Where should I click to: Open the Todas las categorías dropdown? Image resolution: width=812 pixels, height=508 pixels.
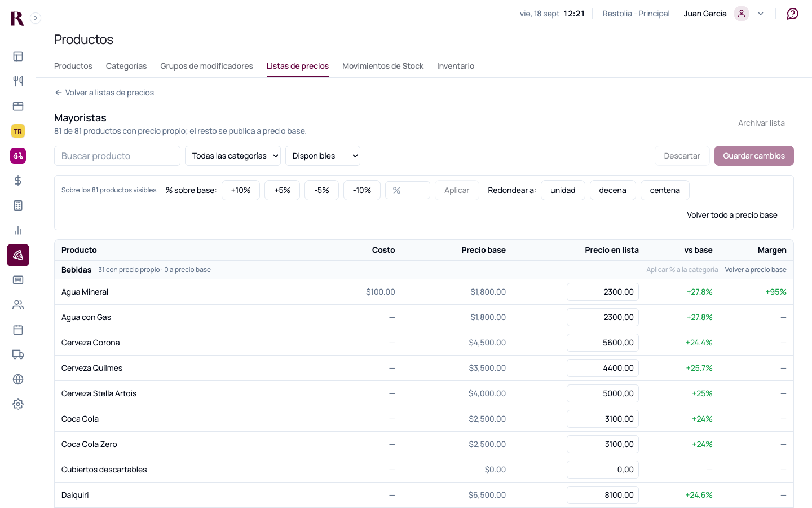coord(233,156)
